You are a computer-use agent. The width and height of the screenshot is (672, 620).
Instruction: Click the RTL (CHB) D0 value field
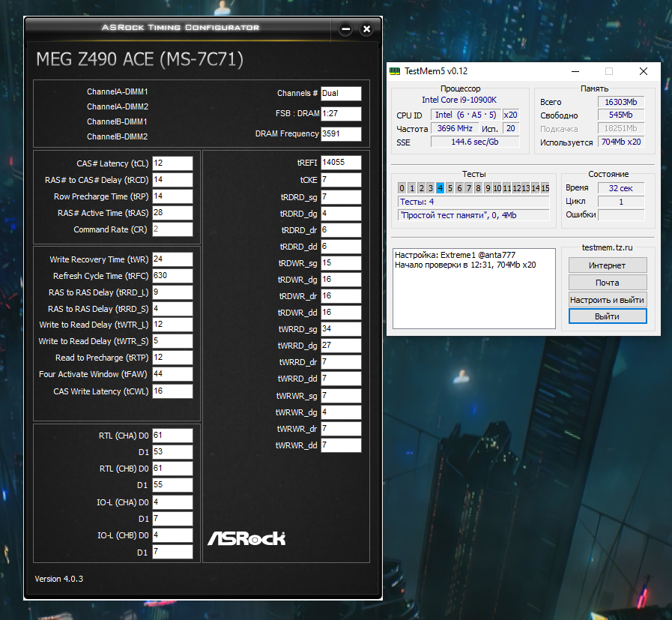pos(173,469)
